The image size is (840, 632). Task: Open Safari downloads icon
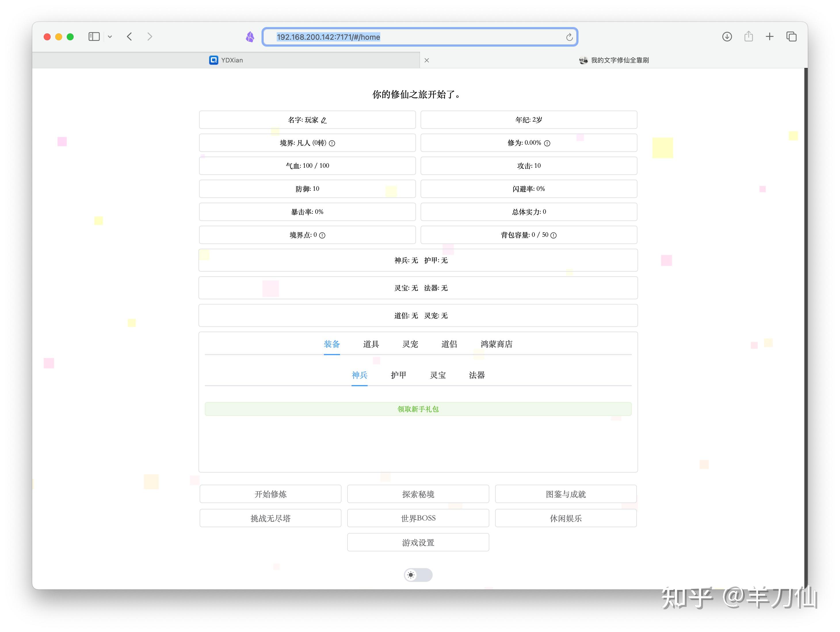click(x=727, y=37)
